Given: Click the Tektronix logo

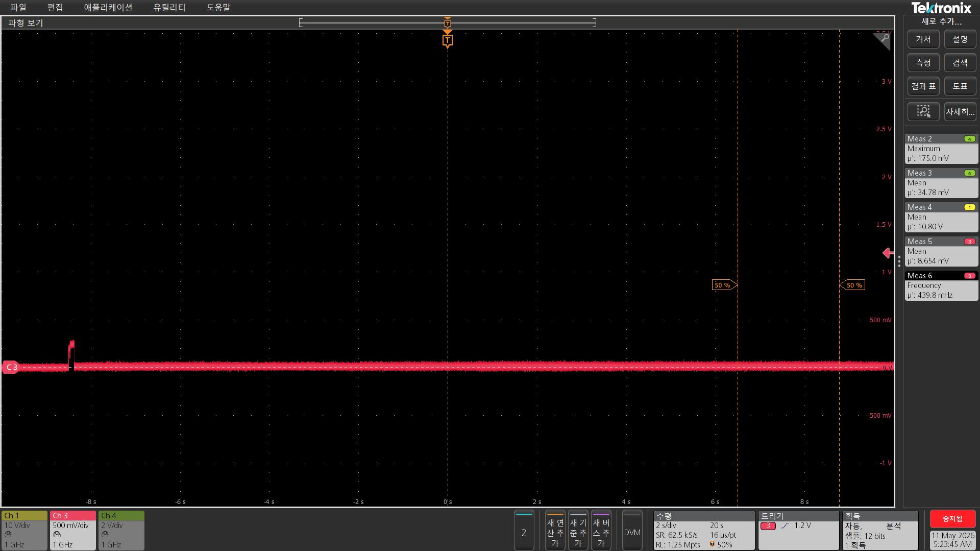Looking at the screenshot, I should click(941, 8).
